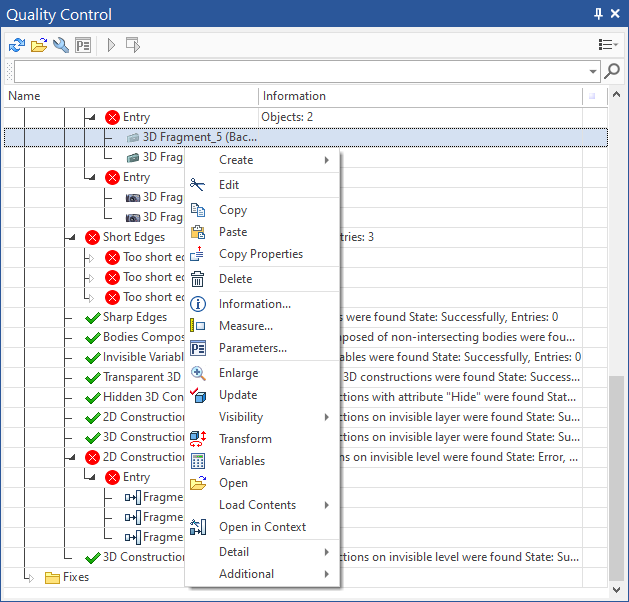This screenshot has width=629, height=602.
Task: Choose Delete in the context menu
Action: [x=262, y=279]
